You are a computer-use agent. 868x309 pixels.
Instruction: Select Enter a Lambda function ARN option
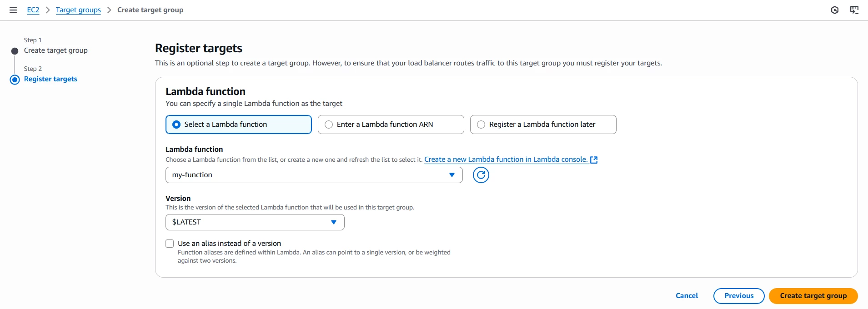pos(391,125)
